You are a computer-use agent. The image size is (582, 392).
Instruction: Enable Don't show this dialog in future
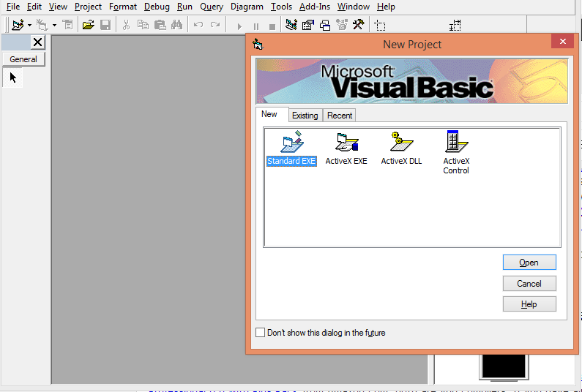pos(261,333)
